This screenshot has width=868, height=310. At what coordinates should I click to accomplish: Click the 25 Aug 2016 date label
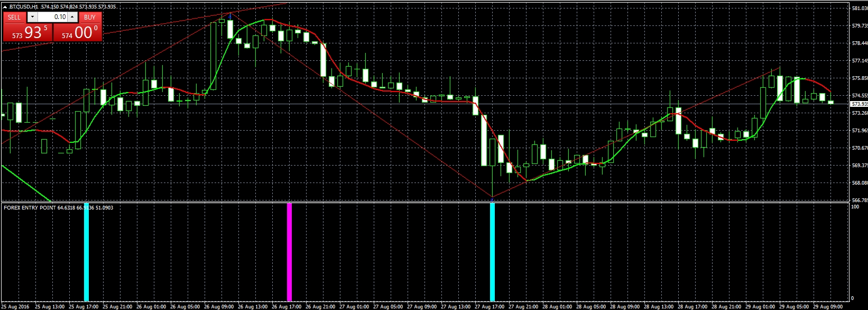15,307
